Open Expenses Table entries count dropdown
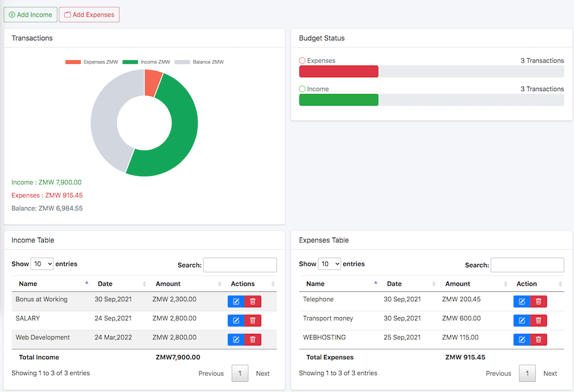574x392 pixels. (x=329, y=264)
